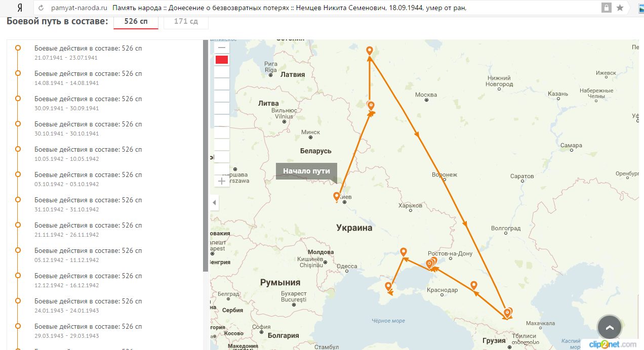Reload the page in the browser
Viewport: 644px width, 350px height.
click(x=42, y=8)
